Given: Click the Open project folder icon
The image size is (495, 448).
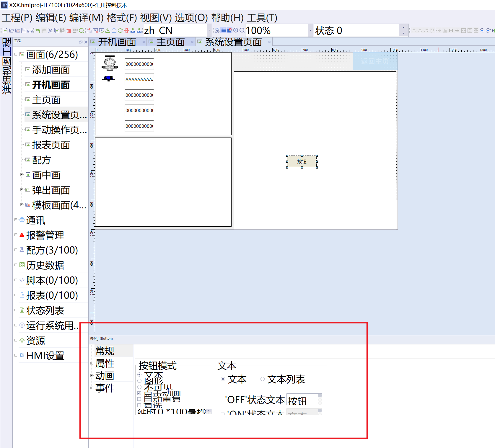Looking at the screenshot, I should click(11, 30).
